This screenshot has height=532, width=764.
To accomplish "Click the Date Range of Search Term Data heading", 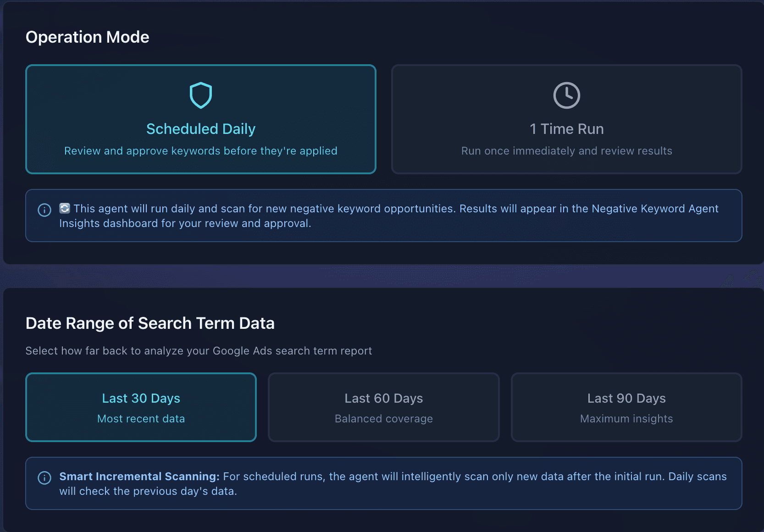I will coord(150,323).
